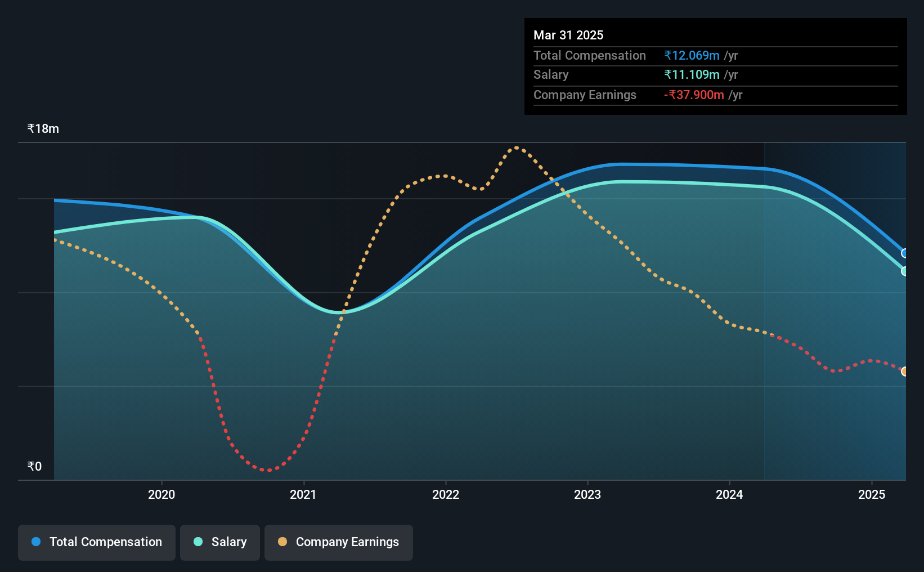Viewport: 924px width, 572px height.
Task: Click the Mar 31 2025 tooltip date
Action: (x=568, y=35)
